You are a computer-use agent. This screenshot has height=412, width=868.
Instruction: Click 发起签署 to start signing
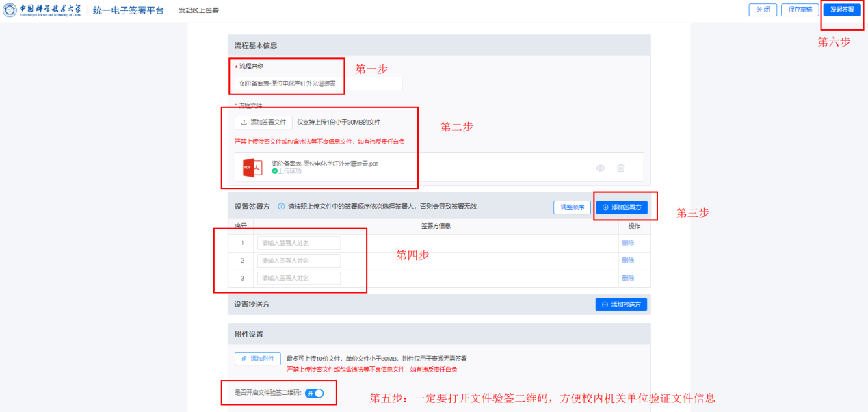pos(841,10)
